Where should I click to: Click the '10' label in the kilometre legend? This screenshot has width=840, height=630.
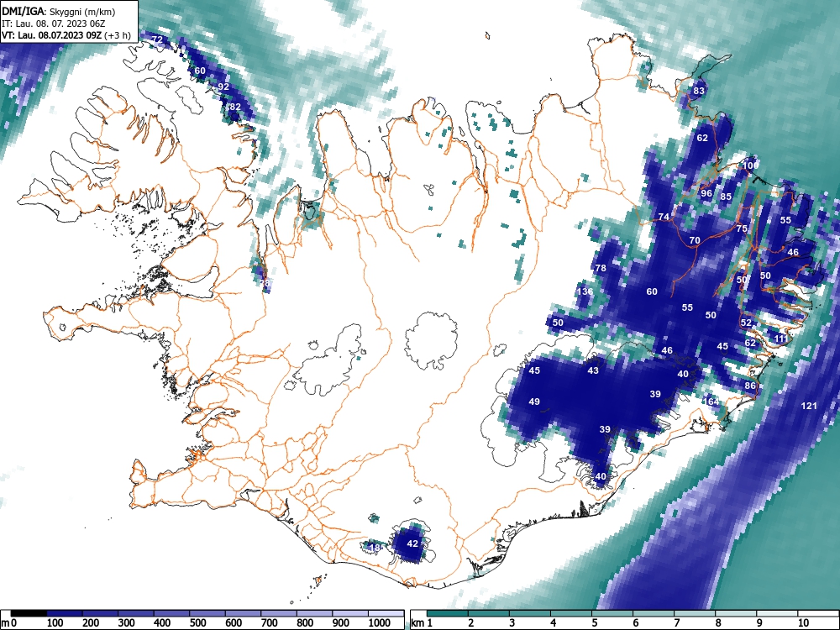[803, 623]
